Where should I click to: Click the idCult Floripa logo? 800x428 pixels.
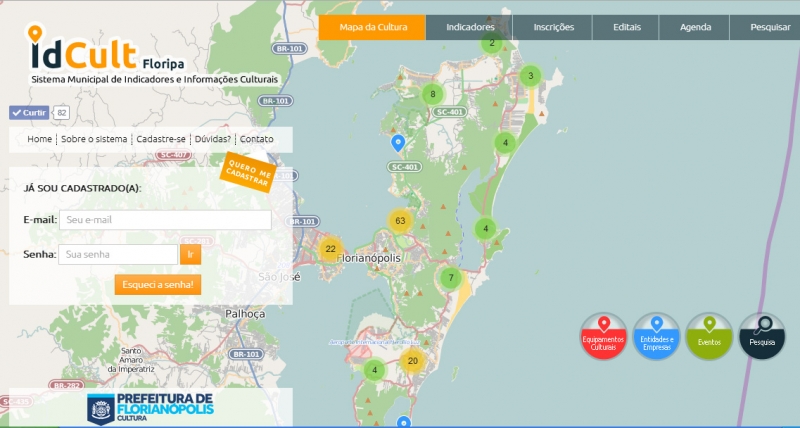(x=106, y=47)
